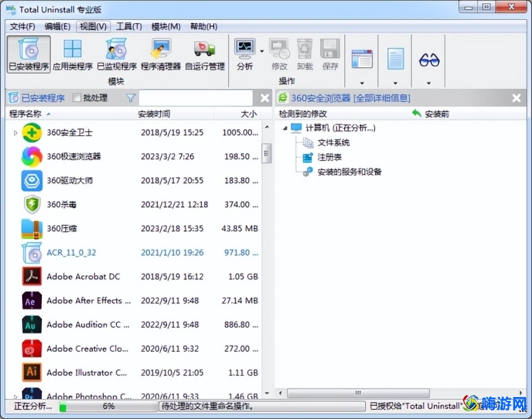Viewport: 532px width, 419px height.
Task: Open the 工具(T) menu
Action: [129, 27]
